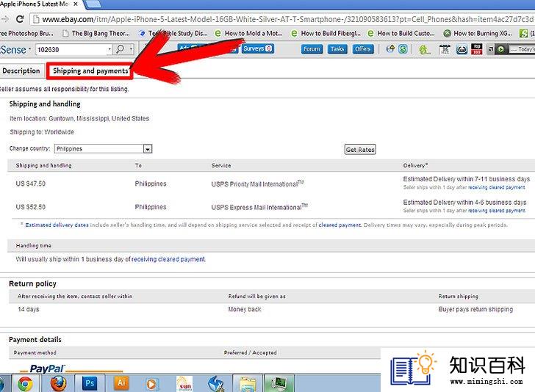This screenshot has width=535, height=392.
Task: Open How to Mold a Mot... bookmark
Action: click(248, 34)
